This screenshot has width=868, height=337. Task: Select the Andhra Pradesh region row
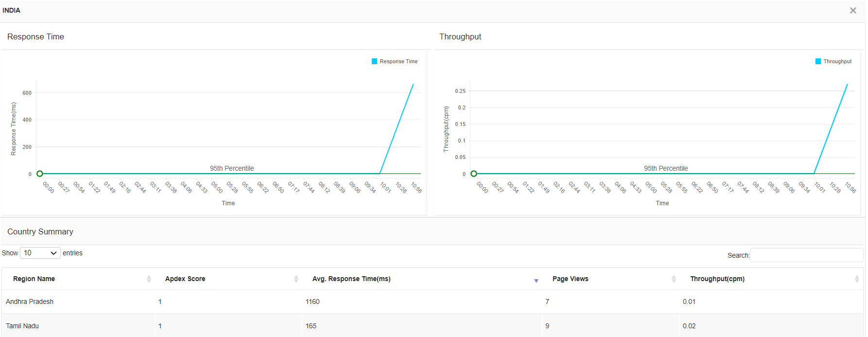point(30,302)
